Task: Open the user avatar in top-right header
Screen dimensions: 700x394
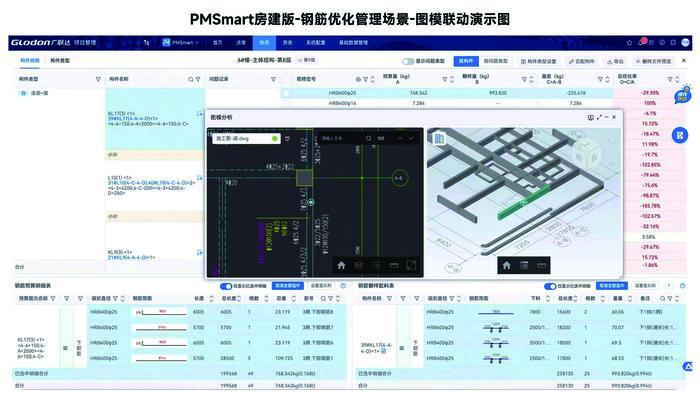Action: coord(686,42)
